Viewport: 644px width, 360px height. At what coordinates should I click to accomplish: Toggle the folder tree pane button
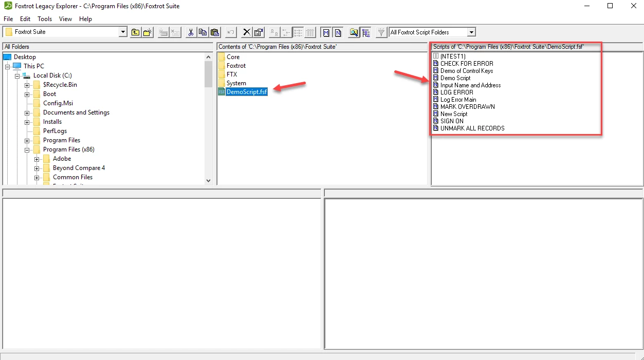[365, 32]
